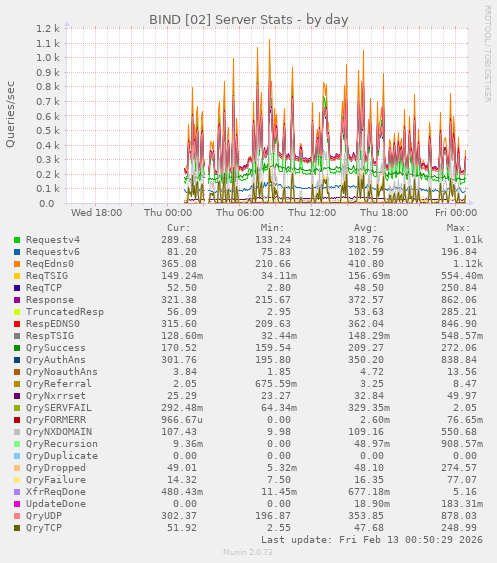The width and height of the screenshot is (497, 563).
Task: Click the peach QryDropped legend swatch
Action: click(17, 468)
